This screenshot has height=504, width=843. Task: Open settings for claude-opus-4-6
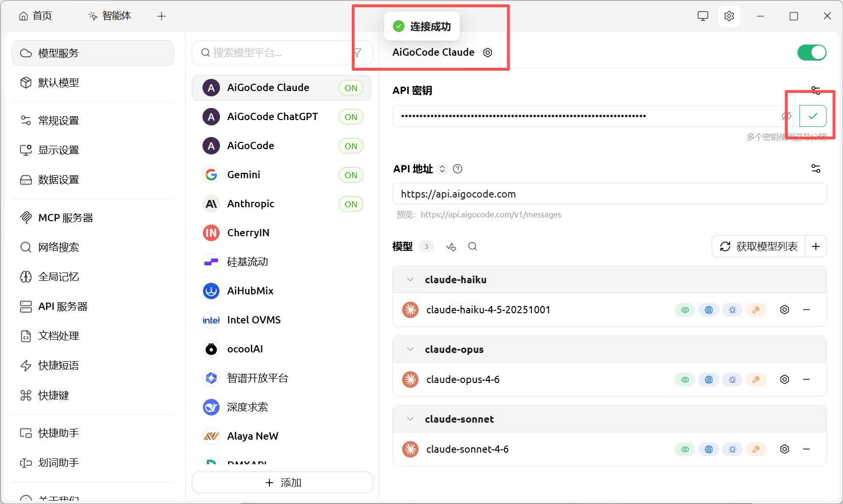[x=785, y=380]
